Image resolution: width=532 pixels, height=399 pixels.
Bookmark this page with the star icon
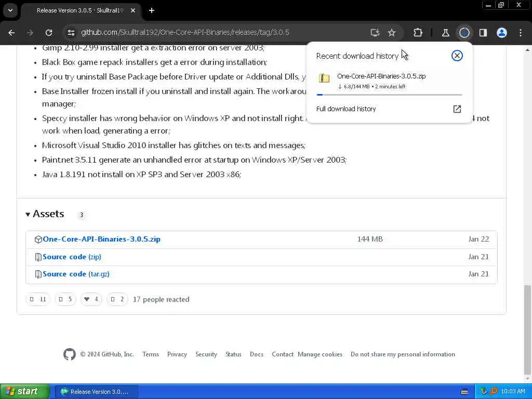pos(392,33)
